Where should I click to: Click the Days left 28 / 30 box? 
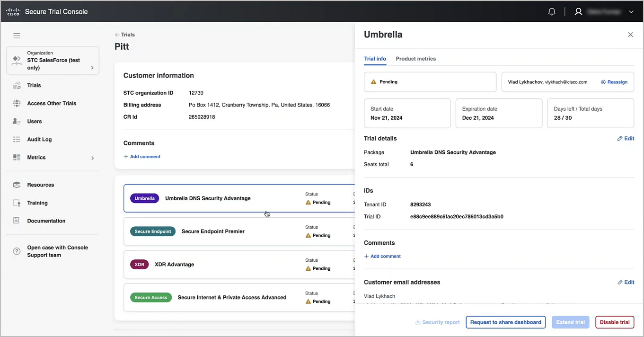click(x=591, y=113)
